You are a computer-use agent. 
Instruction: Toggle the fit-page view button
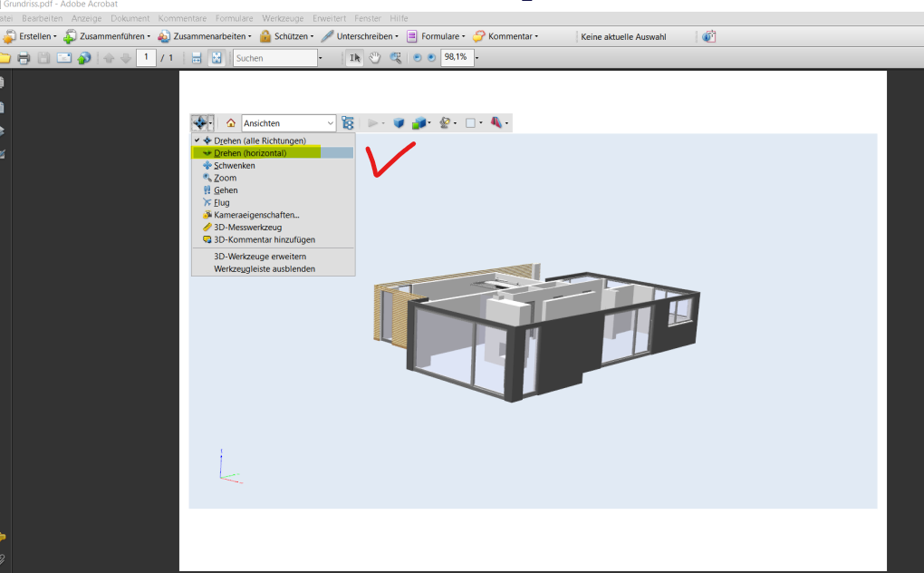217,58
